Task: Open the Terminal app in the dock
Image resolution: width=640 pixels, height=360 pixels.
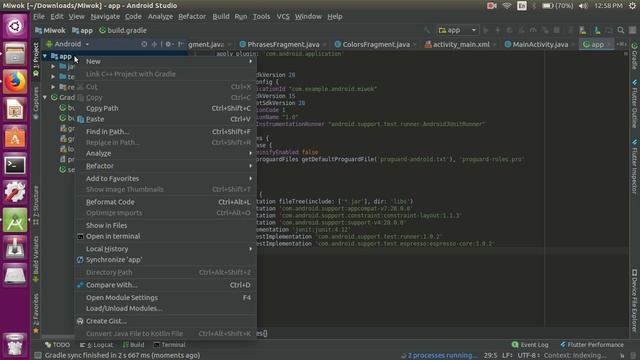Action: [x=15, y=165]
